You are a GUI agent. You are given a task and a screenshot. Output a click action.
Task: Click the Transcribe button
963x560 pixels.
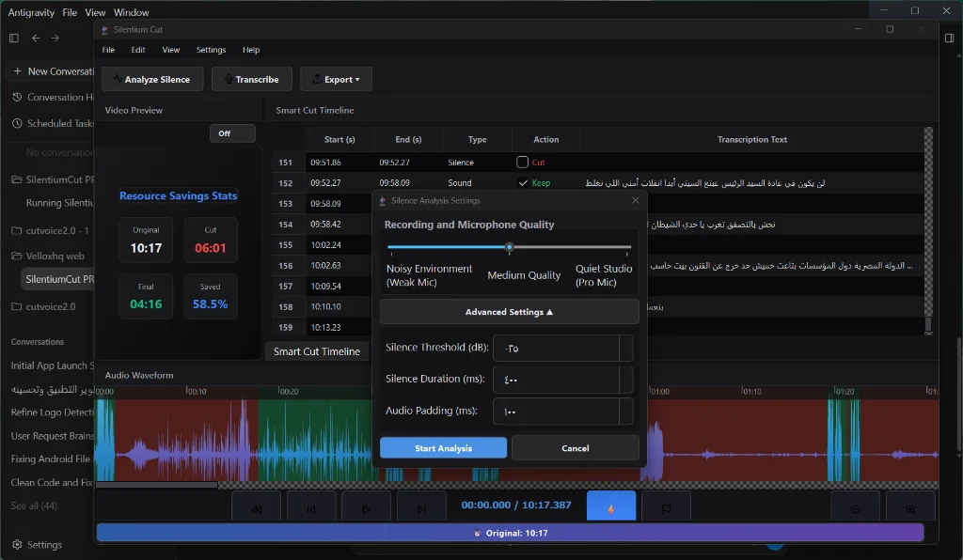click(252, 79)
